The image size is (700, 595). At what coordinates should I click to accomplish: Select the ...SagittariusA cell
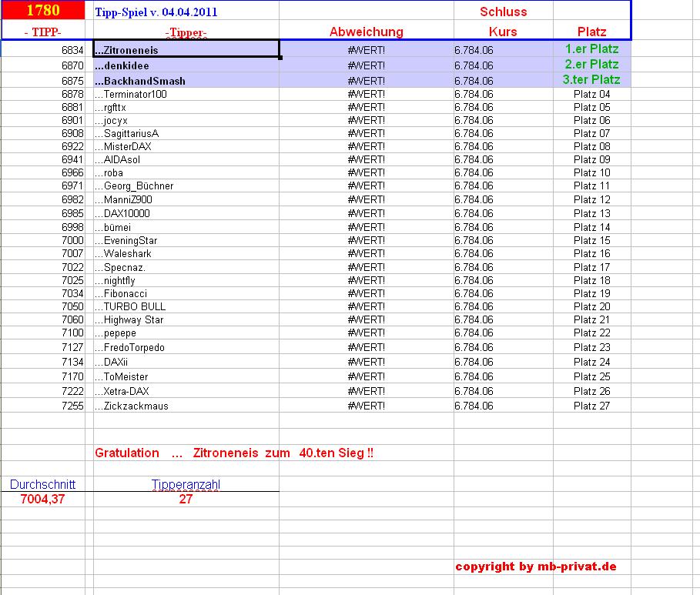click(186, 133)
